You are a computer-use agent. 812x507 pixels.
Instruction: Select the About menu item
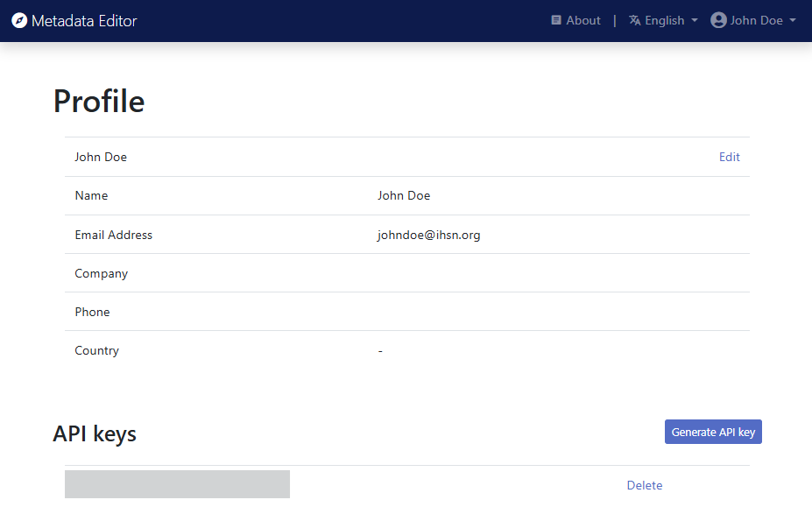point(583,19)
